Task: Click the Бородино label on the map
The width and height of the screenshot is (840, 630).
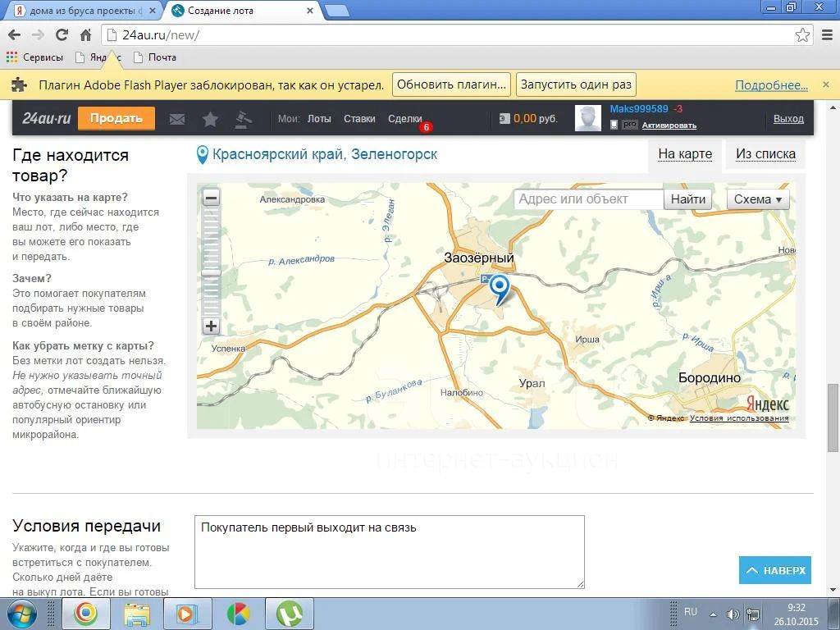Action: click(710, 377)
